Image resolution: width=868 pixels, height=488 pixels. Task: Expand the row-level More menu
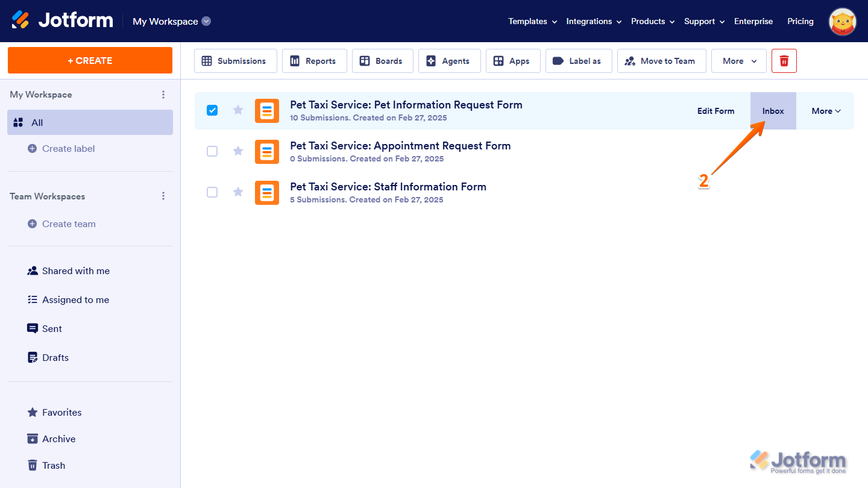pyautogui.click(x=825, y=111)
